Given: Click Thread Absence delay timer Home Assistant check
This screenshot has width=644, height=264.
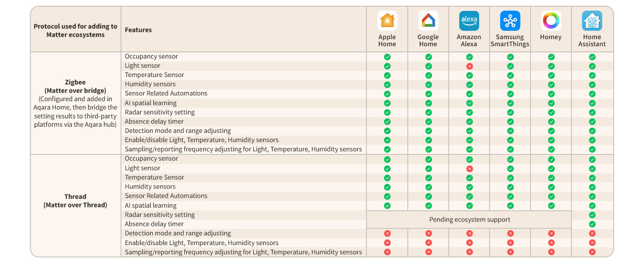Looking at the screenshot, I should (x=592, y=224).
